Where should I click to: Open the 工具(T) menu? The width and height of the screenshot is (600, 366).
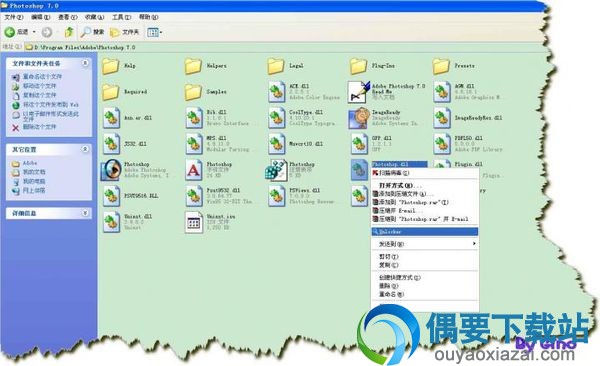point(121,17)
